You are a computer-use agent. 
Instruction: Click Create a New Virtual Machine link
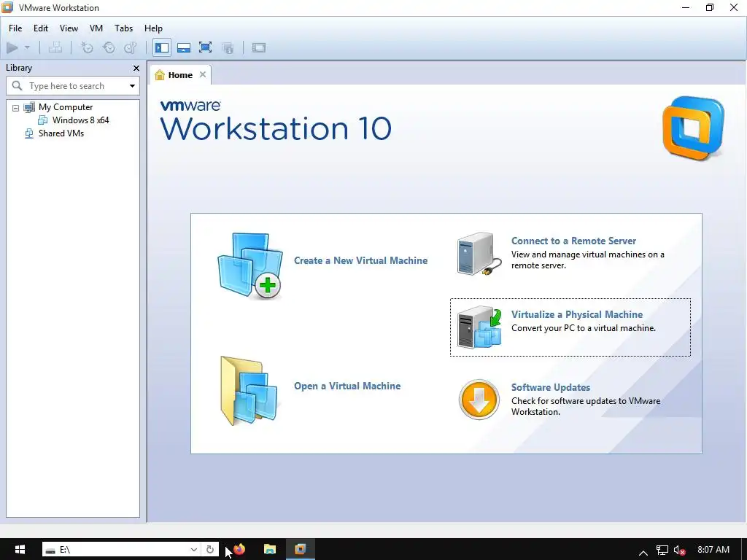[360, 260]
